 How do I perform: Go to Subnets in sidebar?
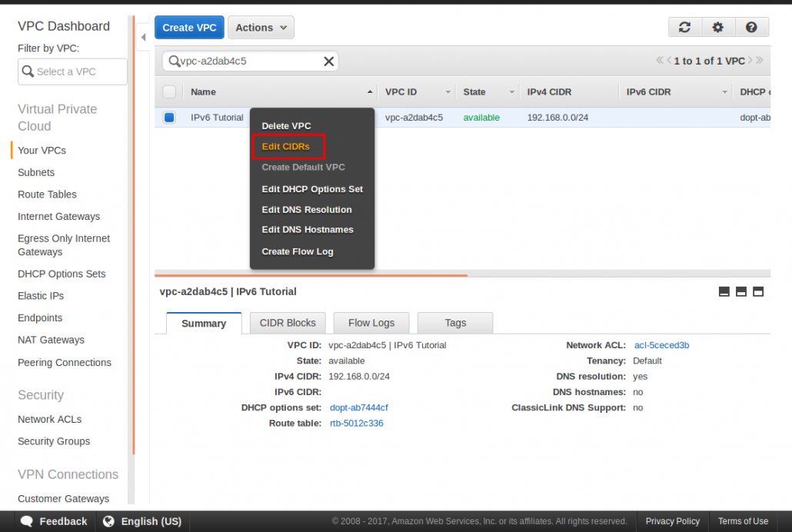pyautogui.click(x=36, y=172)
